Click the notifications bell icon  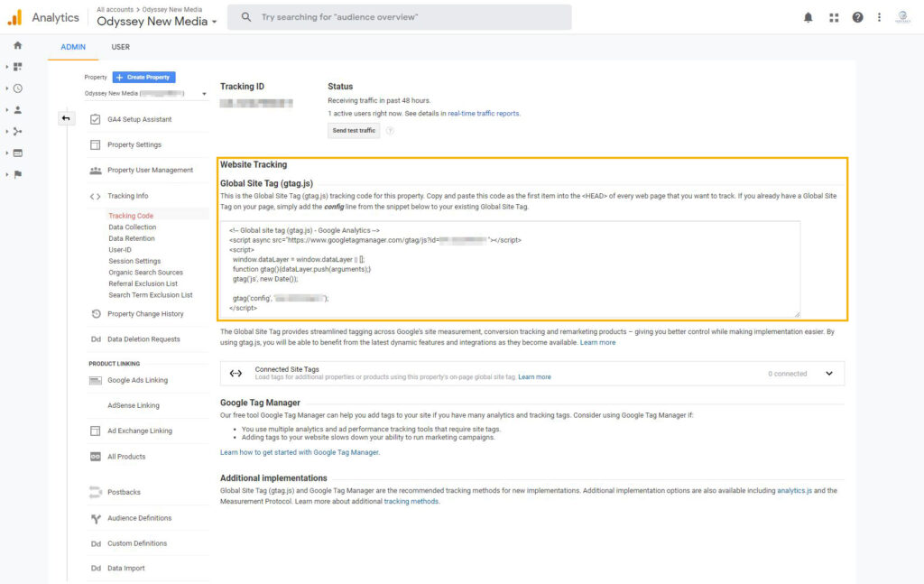click(808, 17)
